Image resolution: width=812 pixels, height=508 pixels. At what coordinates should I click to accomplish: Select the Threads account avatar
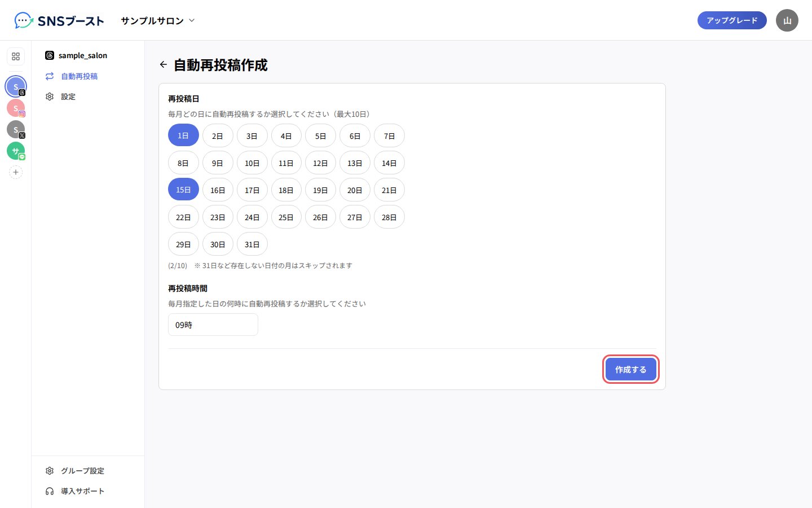click(x=16, y=86)
